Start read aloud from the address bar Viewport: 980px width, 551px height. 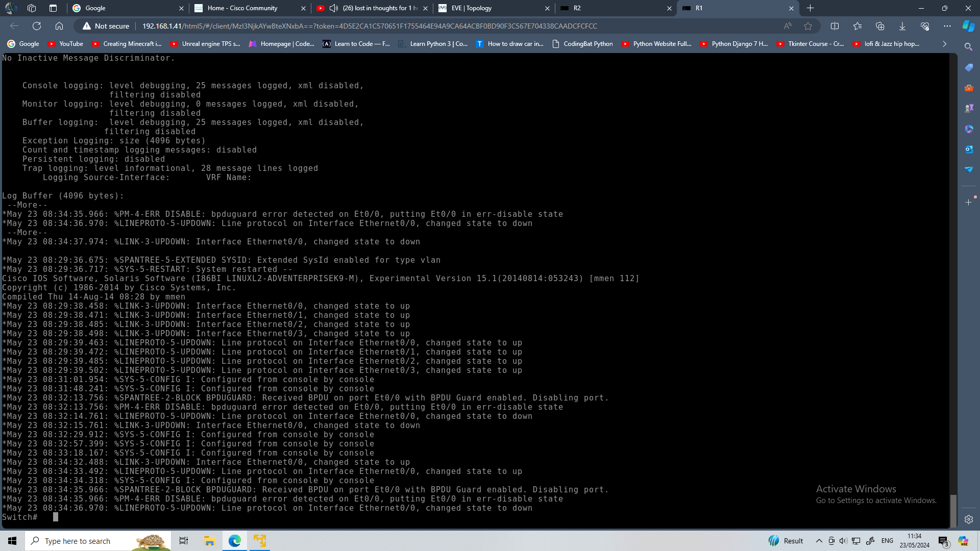pos(788,26)
